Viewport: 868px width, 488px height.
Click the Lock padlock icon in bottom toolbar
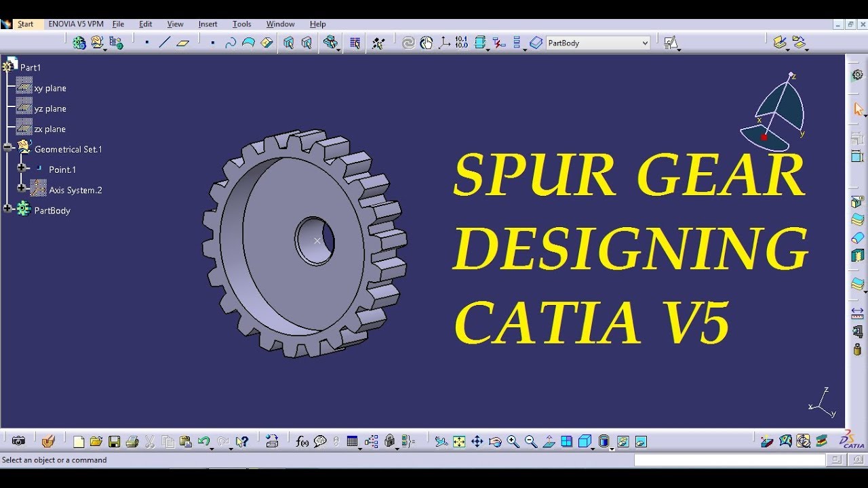coord(389,442)
